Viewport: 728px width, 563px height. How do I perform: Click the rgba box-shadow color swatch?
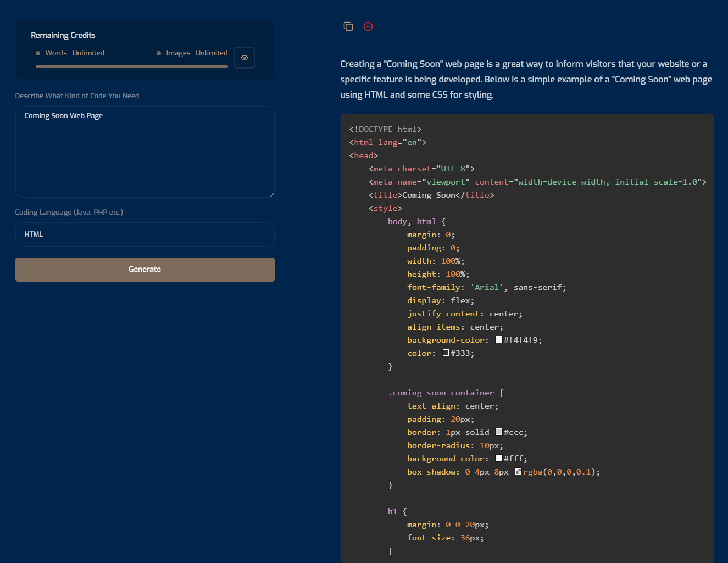coord(518,472)
